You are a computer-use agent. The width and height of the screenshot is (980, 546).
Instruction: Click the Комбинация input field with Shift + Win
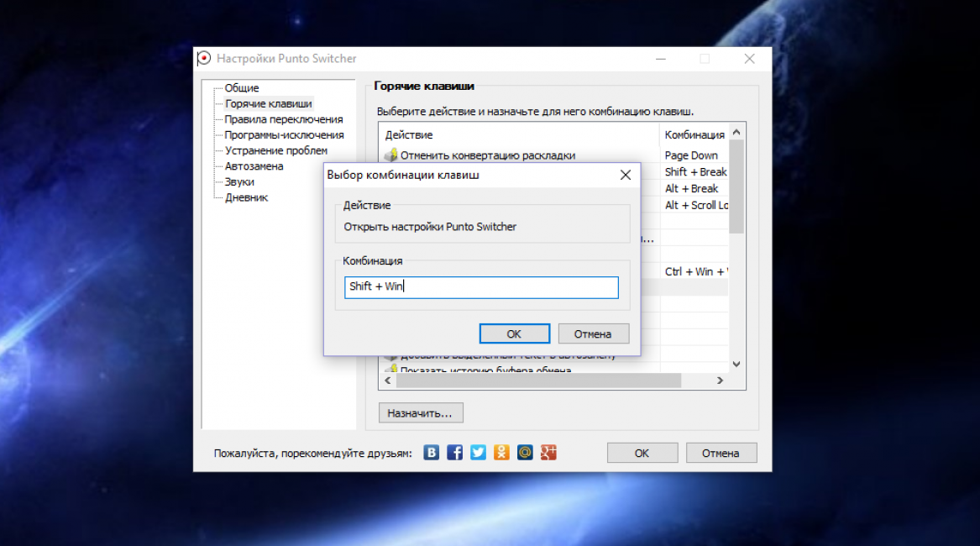pyautogui.click(x=481, y=287)
